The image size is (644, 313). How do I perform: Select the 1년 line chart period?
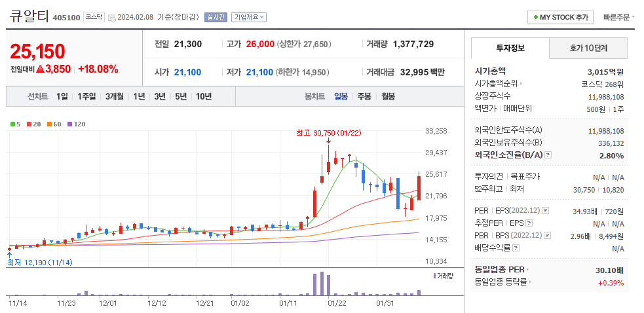[x=139, y=96]
